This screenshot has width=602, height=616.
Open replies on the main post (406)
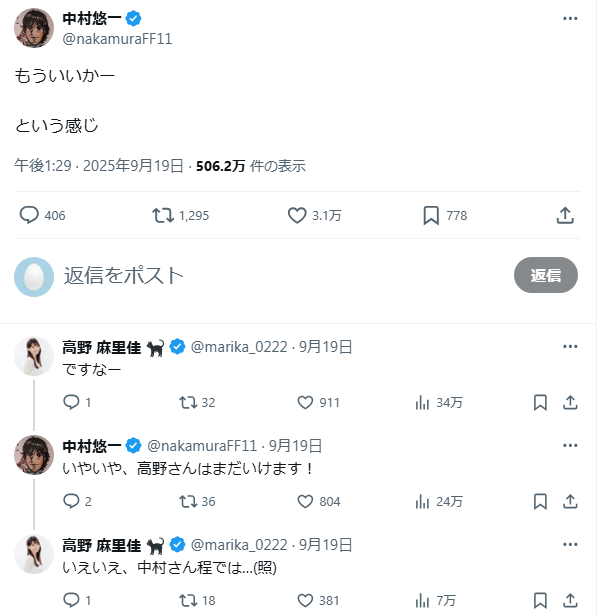coord(30,215)
